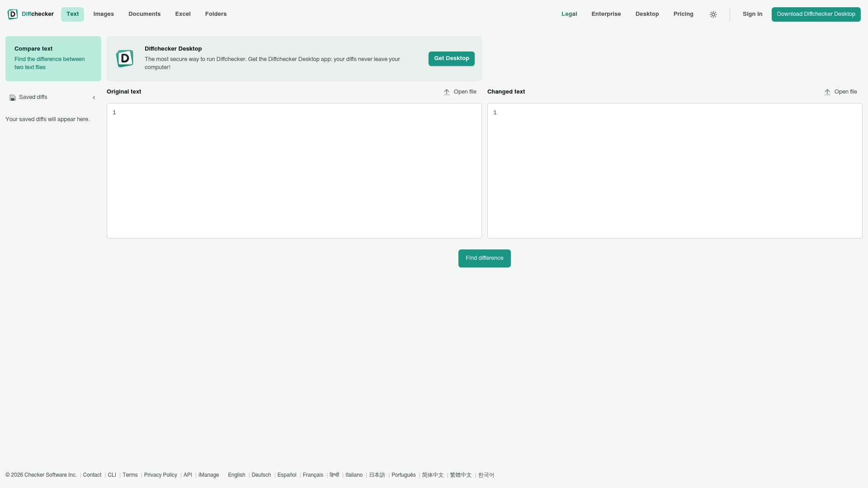Switch language to Português
Image resolution: width=868 pixels, height=488 pixels.
coord(404,475)
